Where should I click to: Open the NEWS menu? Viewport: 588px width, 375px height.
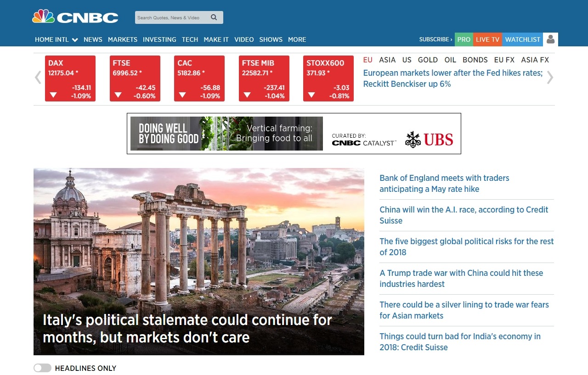click(93, 39)
